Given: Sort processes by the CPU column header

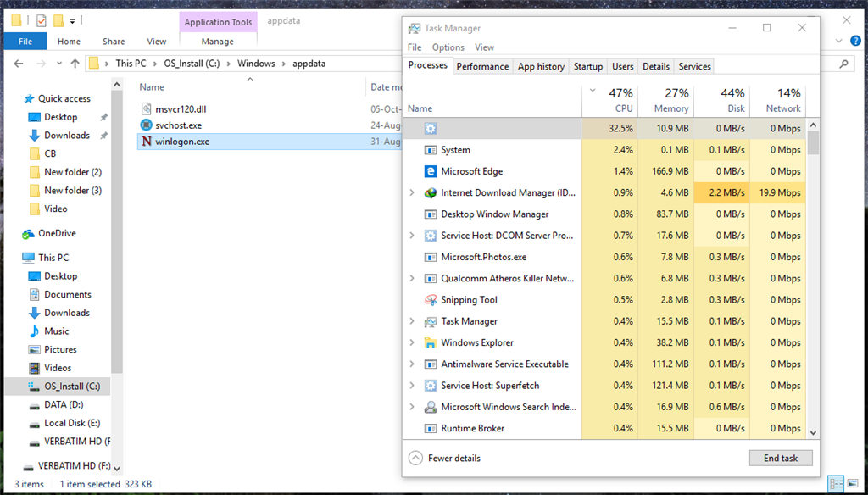Looking at the screenshot, I should coord(610,101).
